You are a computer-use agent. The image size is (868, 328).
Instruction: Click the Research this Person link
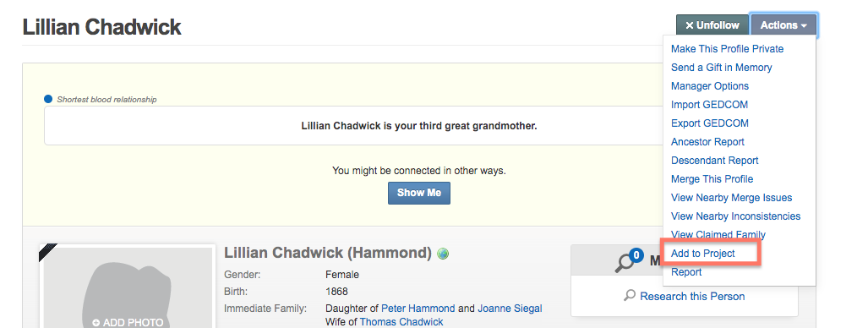coord(692,297)
